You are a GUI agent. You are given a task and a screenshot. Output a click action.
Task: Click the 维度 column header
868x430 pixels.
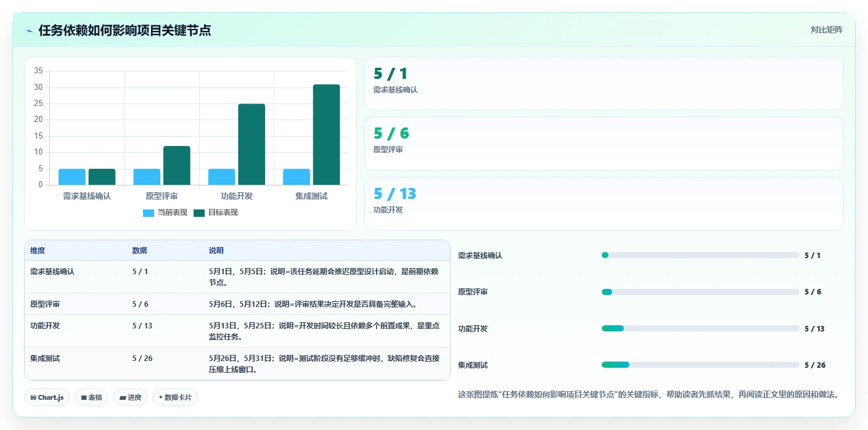[x=38, y=251]
